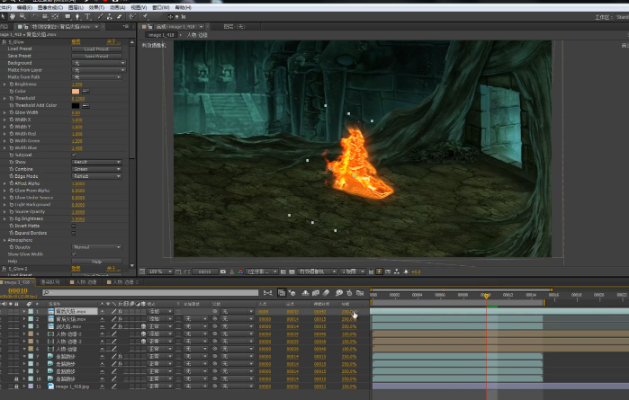
Task: Open the Combine dropdown menu
Action: 96,169
